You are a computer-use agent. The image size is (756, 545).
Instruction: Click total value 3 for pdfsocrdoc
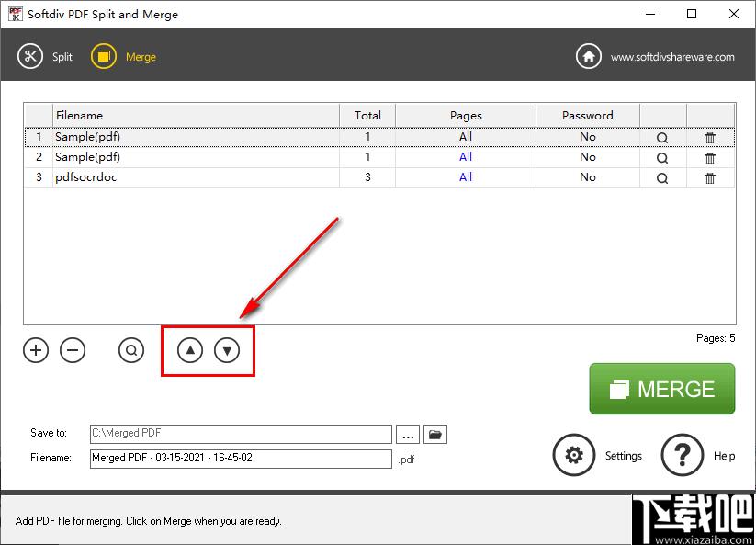pyautogui.click(x=367, y=177)
